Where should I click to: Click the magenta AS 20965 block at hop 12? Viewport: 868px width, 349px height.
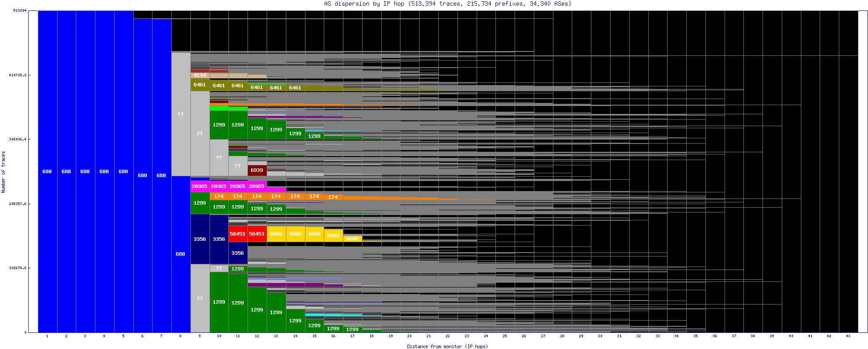[x=257, y=186]
